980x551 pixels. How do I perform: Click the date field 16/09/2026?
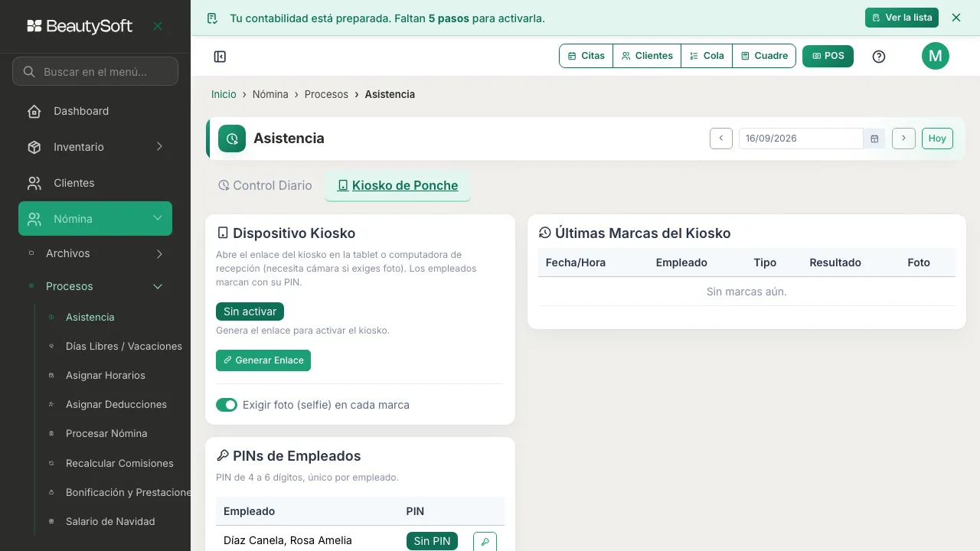[x=801, y=139]
